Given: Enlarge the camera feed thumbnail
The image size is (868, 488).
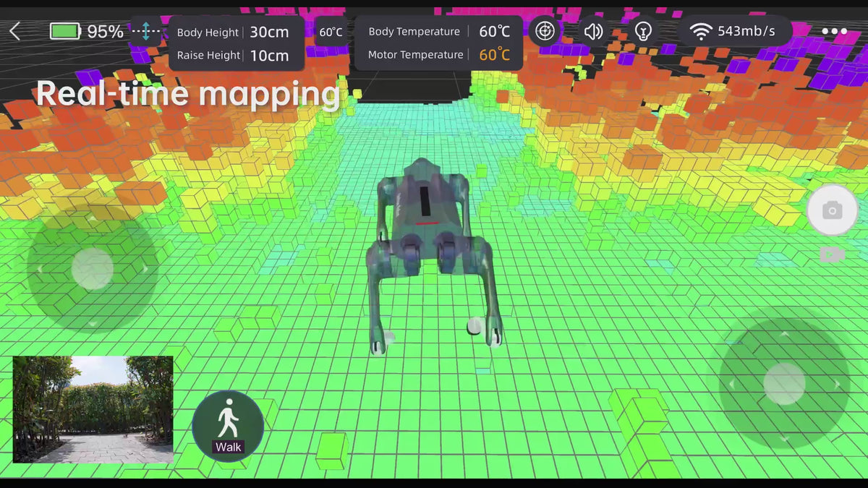Looking at the screenshot, I should click(x=93, y=409).
